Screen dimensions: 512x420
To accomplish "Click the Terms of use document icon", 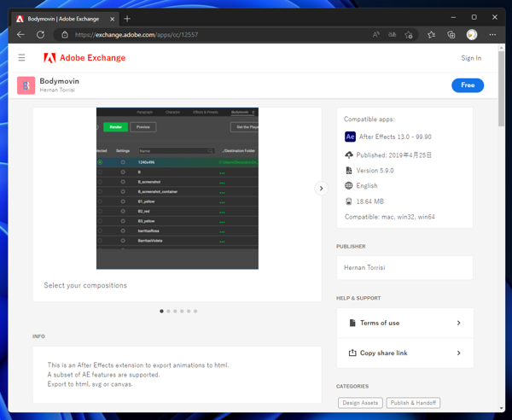I will [352, 323].
